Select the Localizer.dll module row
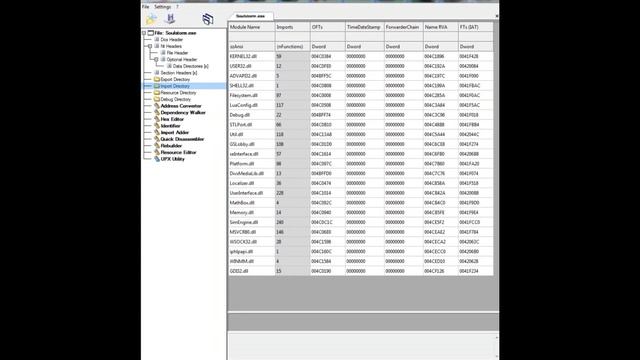Viewport: 640px width, 360px height. click(x=360, y=183)
